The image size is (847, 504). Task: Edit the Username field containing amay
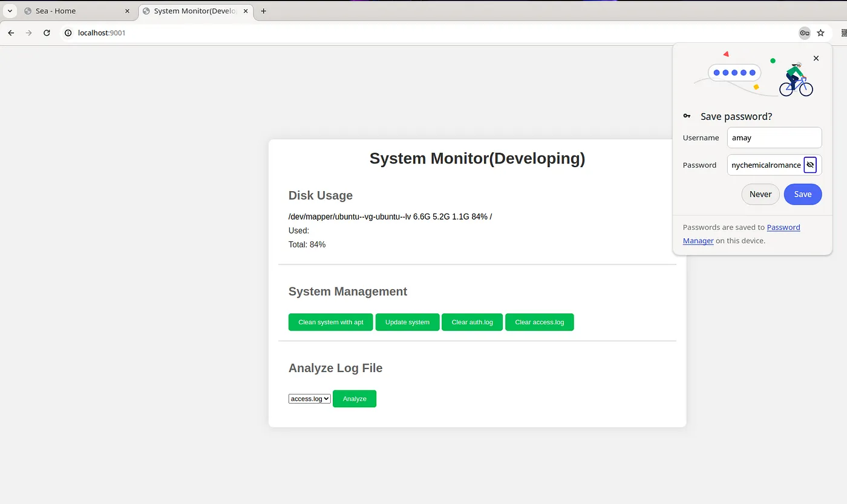(774, 137)
